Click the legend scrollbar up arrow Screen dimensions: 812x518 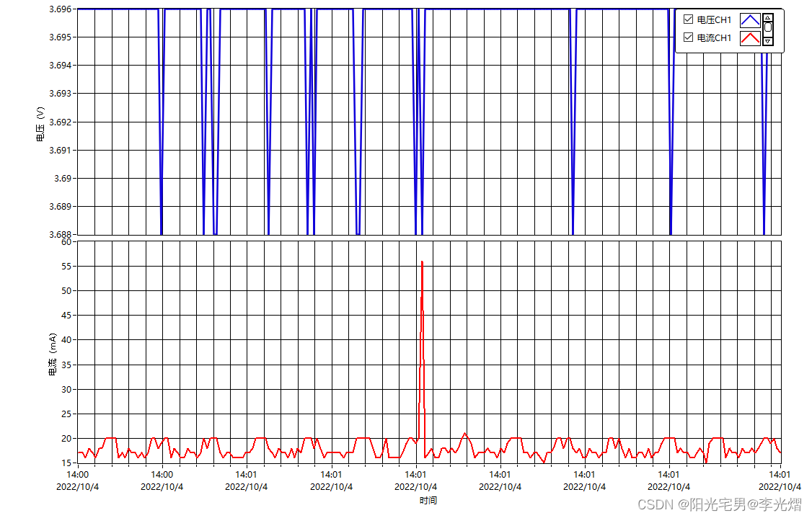(768, 17)
